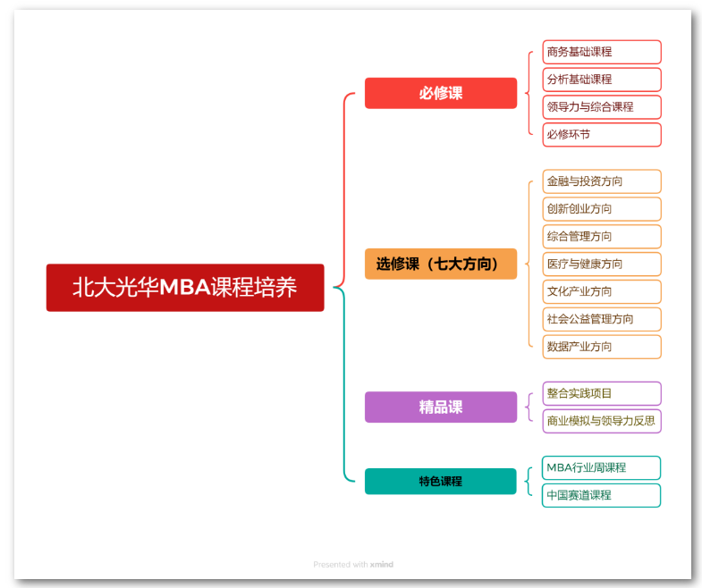
Task: Select the 精品课 branch node
Action: point(441,407)
